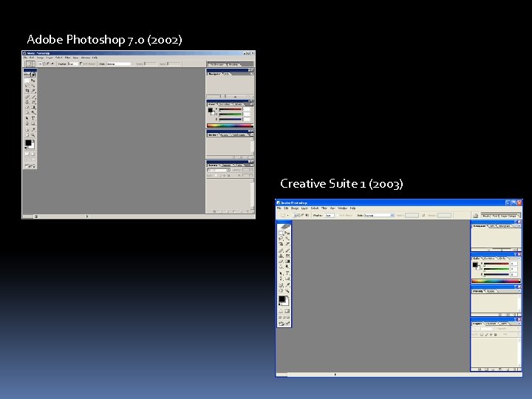Open Layers palette menu arrow in CS window
This screenshot has width=532, height=399.
click(x=519, y=324)
